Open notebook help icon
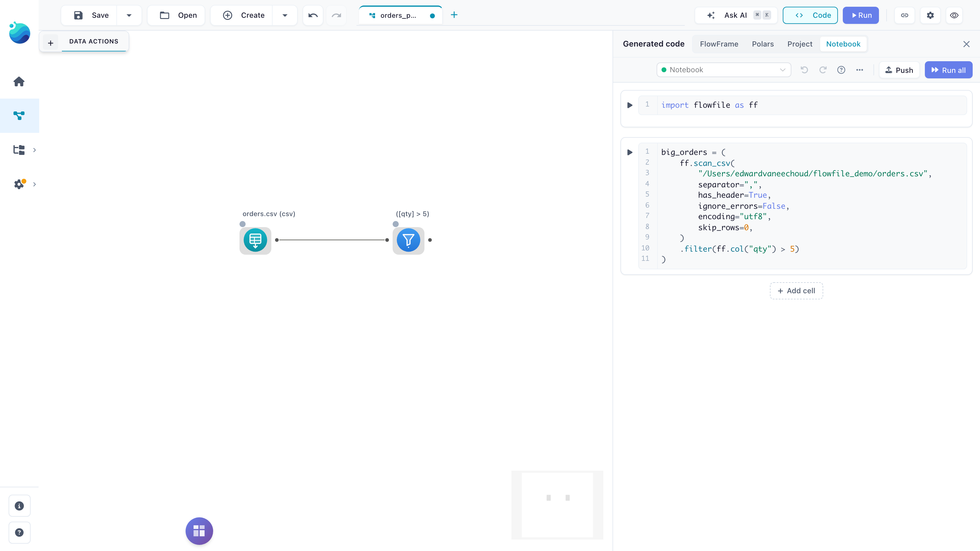980x551 pixels. click(x=841, y=70)
